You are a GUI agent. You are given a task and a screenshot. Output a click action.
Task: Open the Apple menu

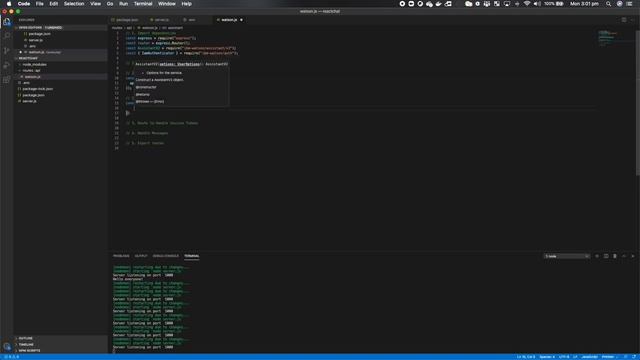tap(9, 4)
